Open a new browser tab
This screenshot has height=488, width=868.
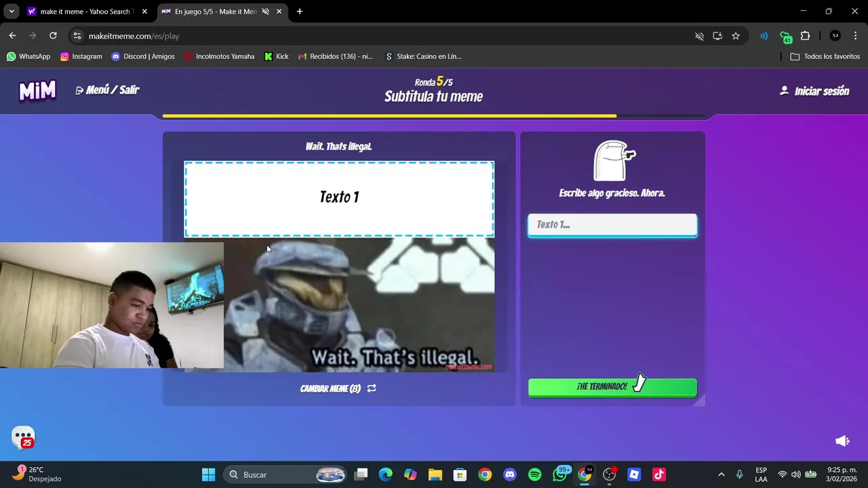(300, 12)
